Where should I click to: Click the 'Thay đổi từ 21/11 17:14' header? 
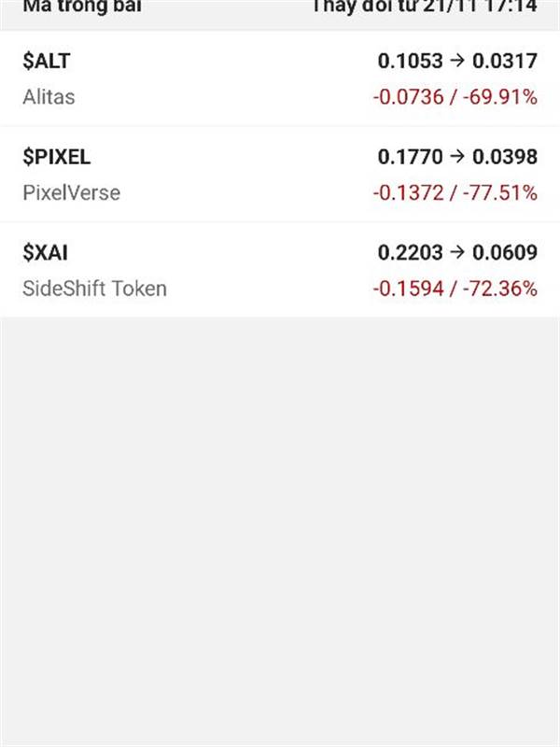pyautogui.click(x=425, y=7)
